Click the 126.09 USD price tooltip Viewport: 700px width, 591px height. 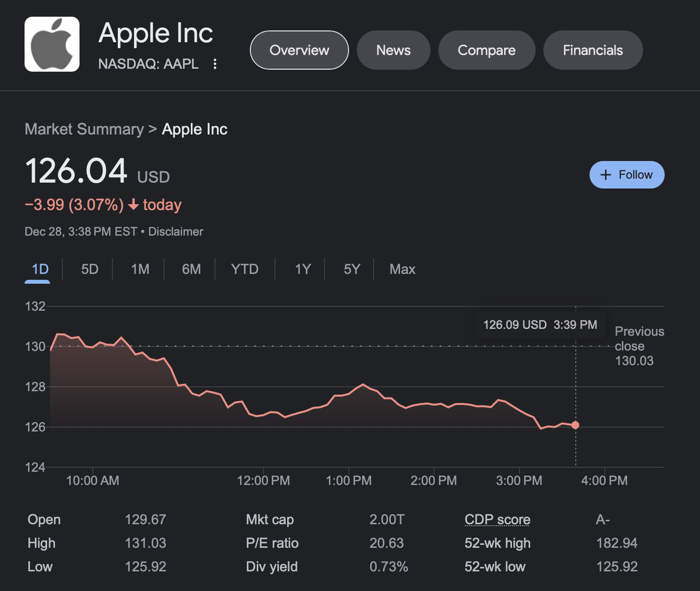click(x=539, y=324)
